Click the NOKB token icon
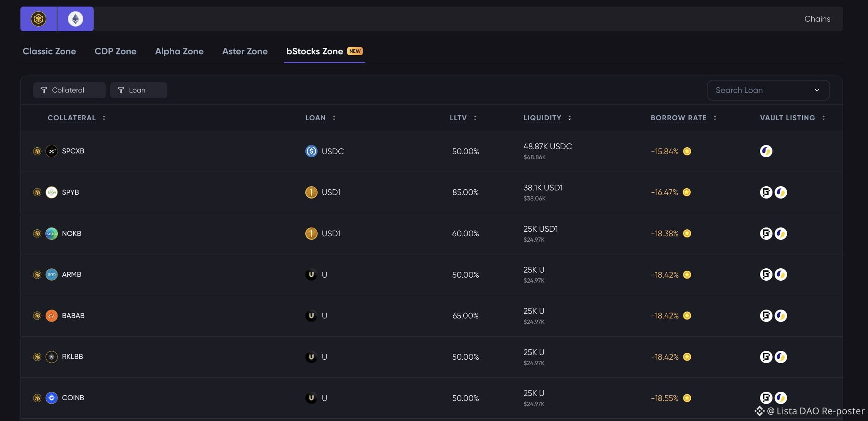 [52, 234]
